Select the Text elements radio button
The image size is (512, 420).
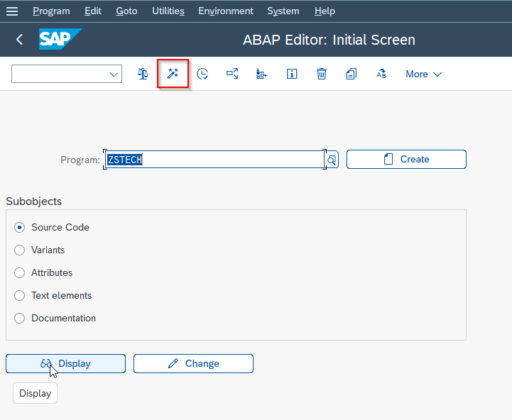pyautogui.click(x=20, y=295)
